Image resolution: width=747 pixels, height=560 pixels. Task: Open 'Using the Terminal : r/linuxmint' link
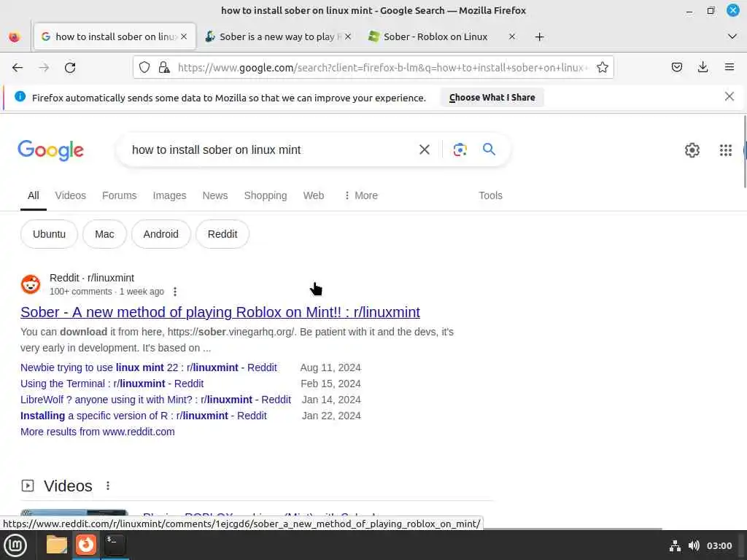pyautogui.click(x=112, y=384)
